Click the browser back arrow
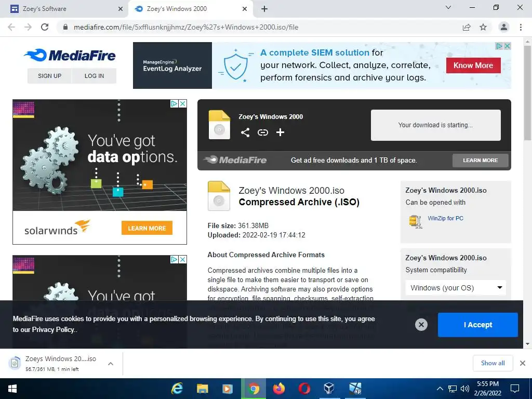This screenshot has height=399, width=532. [x=11, y=27]
